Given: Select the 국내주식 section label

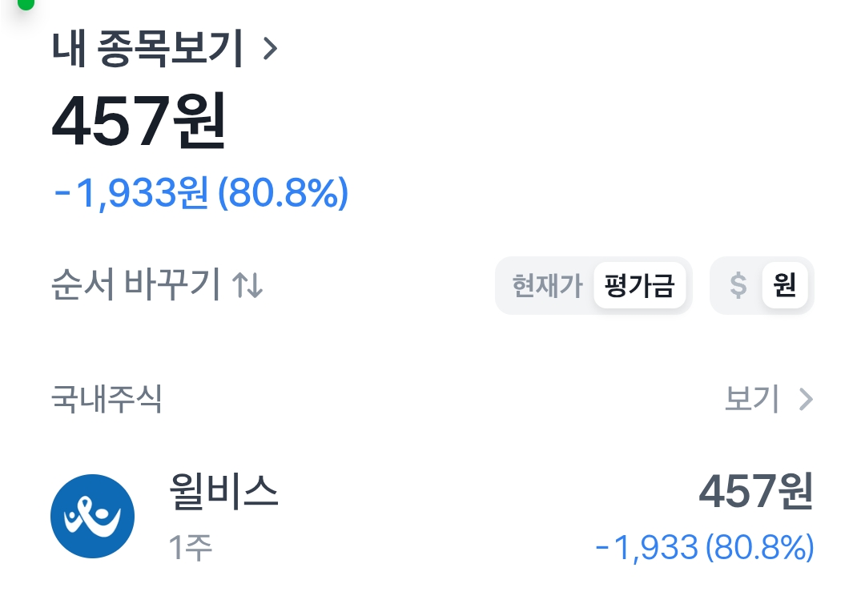Looking at the screenshot, I should [x=107, y=399].
